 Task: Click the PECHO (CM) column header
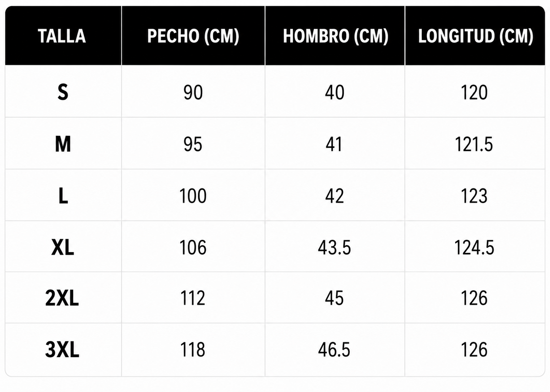click(x=193, y=36)
